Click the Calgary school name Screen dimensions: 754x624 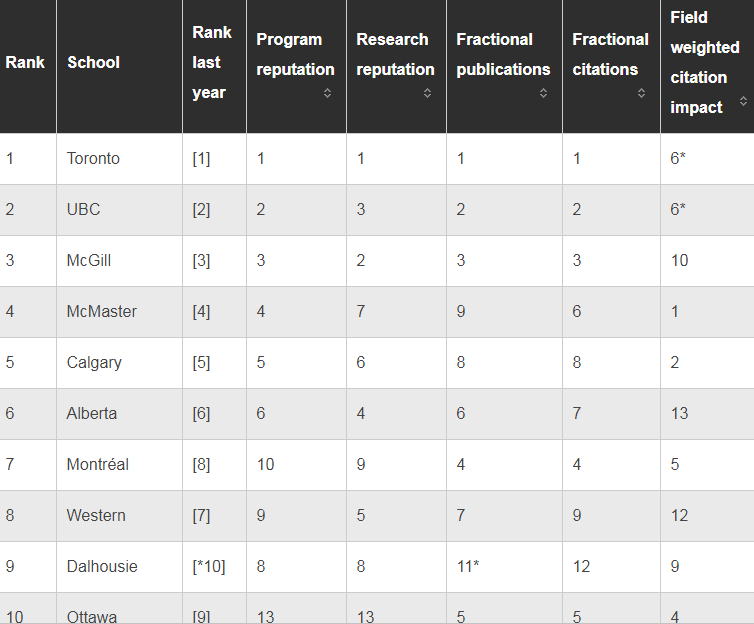(94, 363)
